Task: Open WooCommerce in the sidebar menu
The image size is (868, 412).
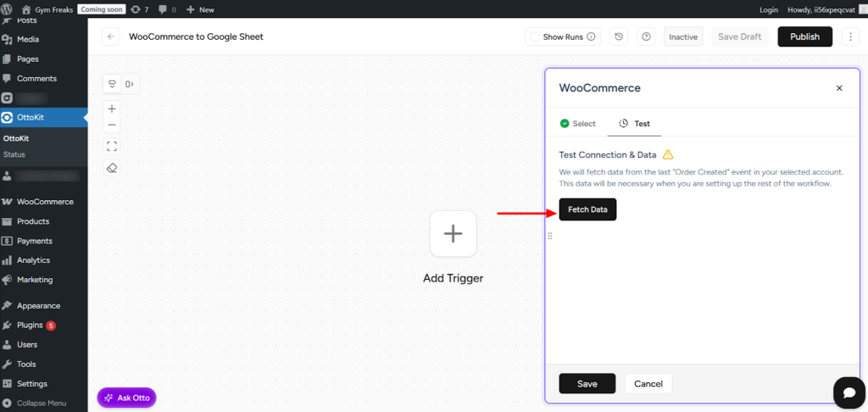Action: tap(44, 202)
